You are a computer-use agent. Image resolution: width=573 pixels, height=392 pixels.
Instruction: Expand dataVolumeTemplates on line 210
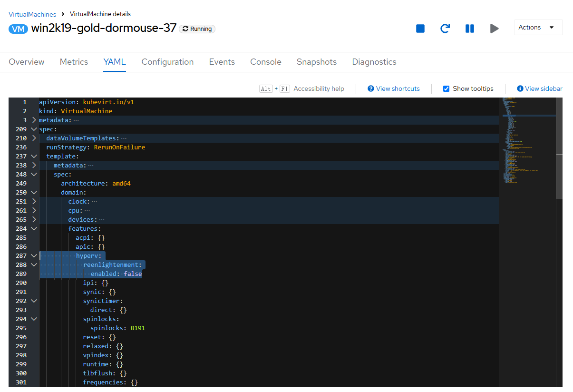tap(34, 138)
